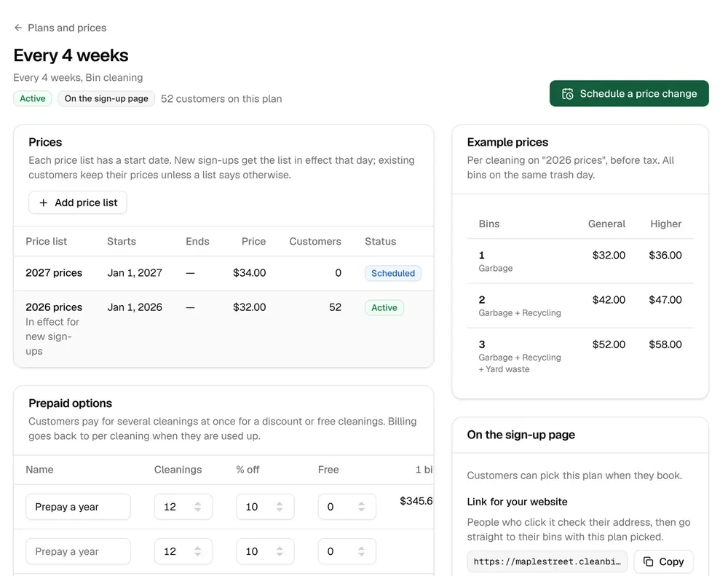Click the $42.00 General price for 2 bins
The height and width of the screenshot is (576, 728).
click(609, 300)
